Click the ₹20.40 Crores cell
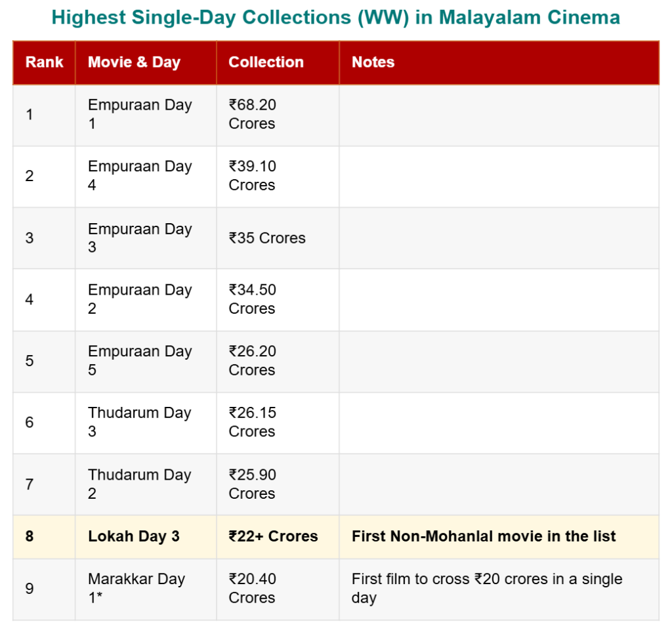Screen dimensions: 672x632 253,588
